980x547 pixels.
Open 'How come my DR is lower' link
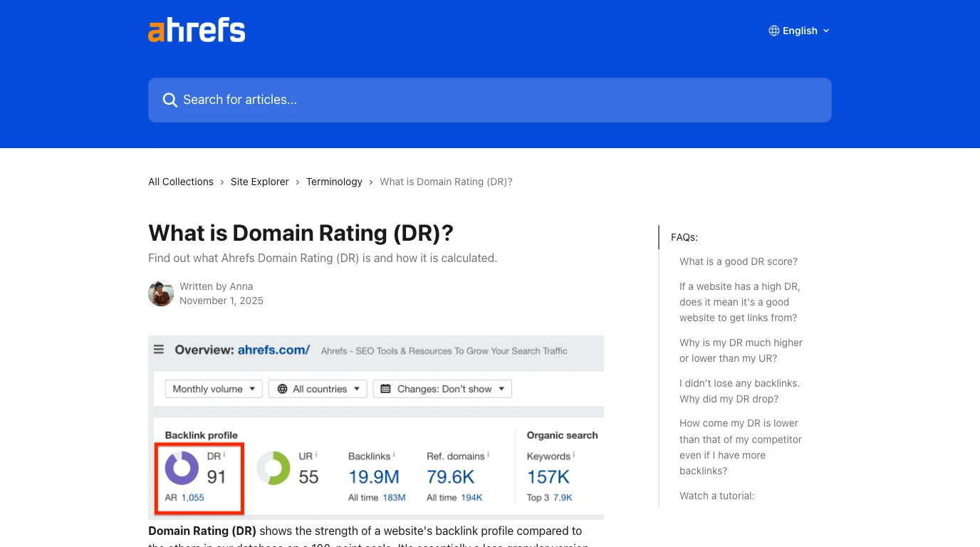pos(741,447)
